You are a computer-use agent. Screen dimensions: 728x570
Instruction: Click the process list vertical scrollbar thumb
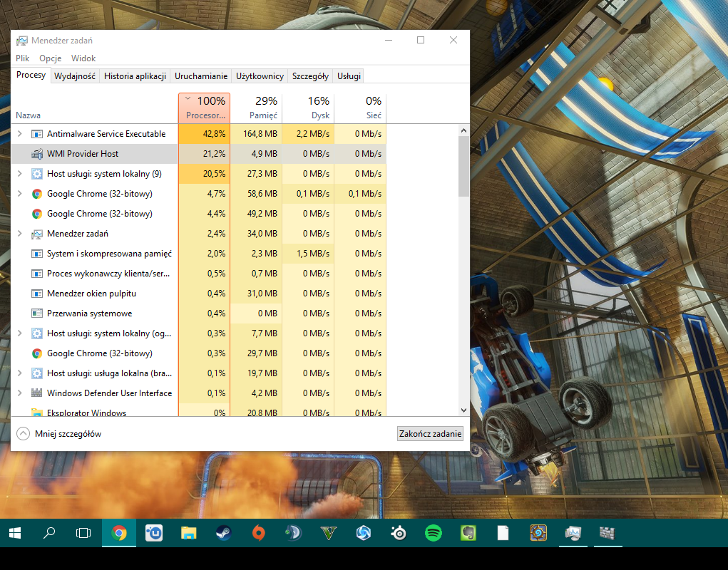coord(463,166)
